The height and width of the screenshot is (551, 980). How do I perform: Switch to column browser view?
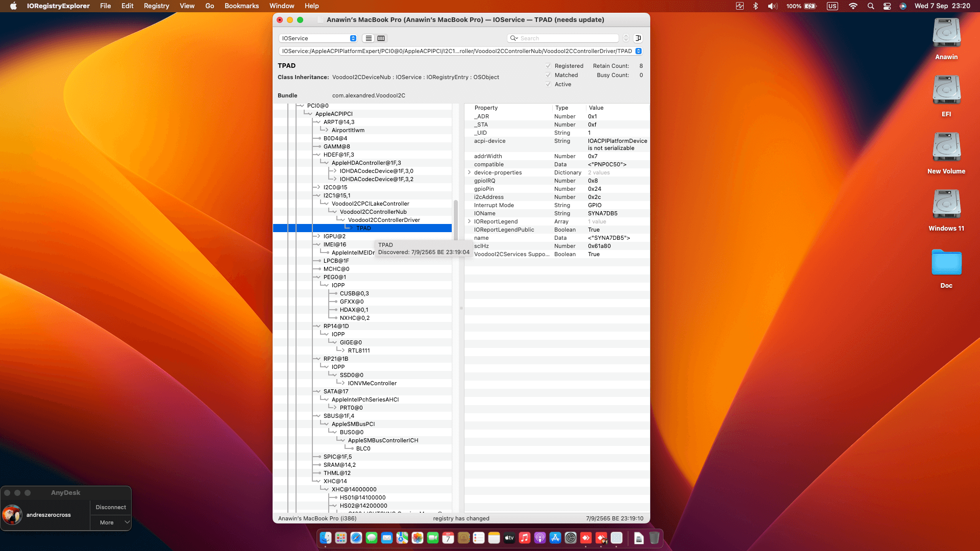click(381, 38)
